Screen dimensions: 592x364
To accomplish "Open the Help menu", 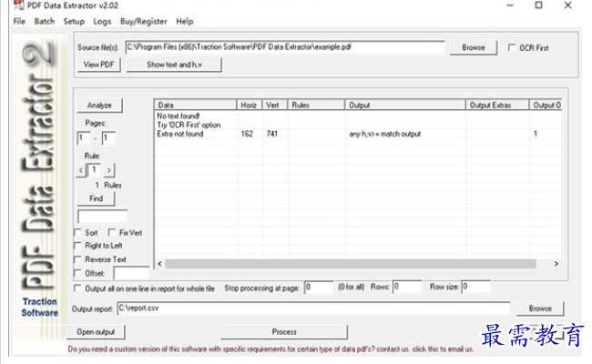I will click(x=185, y=22).
